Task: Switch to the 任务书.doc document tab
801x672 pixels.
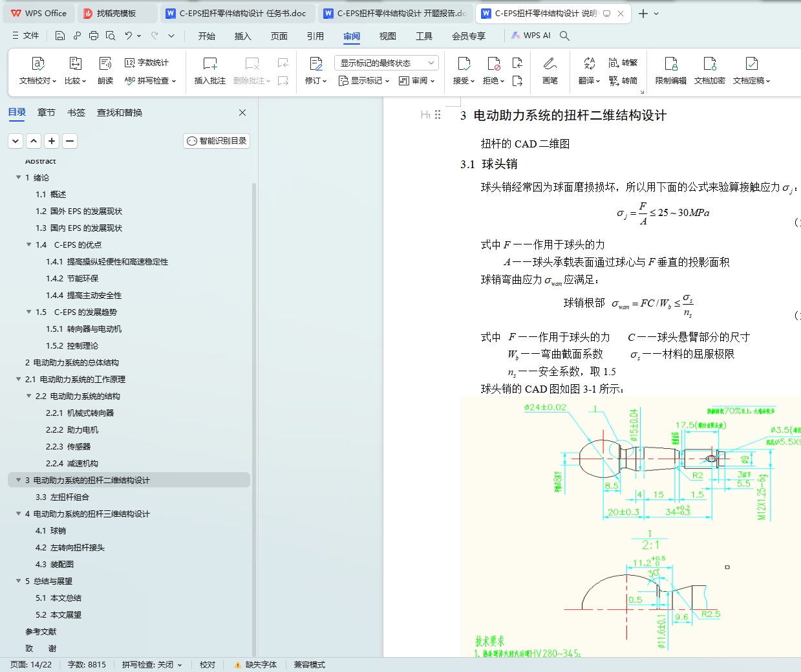Action: coord(237,13)
